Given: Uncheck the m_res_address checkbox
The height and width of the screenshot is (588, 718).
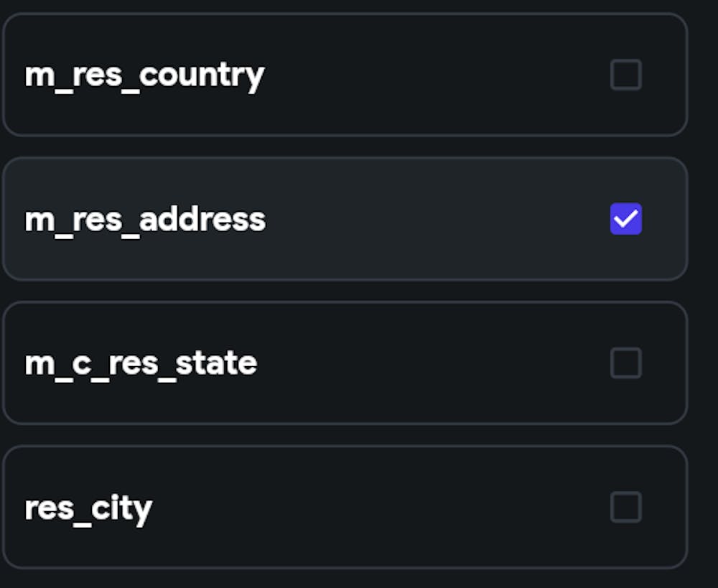Looking at the screenshot, I should click(x=625, y=219).
